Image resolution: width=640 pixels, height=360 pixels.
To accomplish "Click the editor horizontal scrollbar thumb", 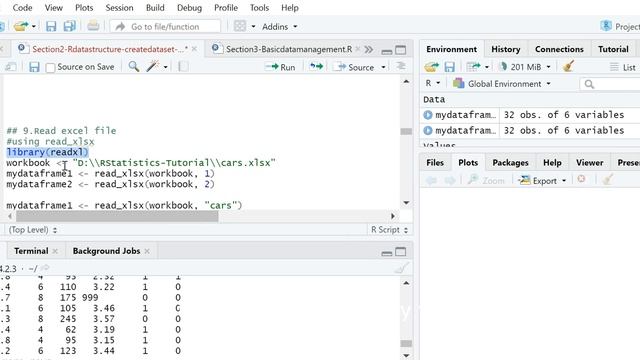I will click(x=117, y=216).
